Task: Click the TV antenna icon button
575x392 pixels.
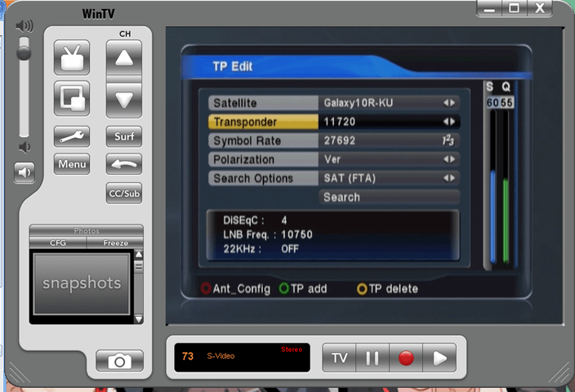Action: 72,57
